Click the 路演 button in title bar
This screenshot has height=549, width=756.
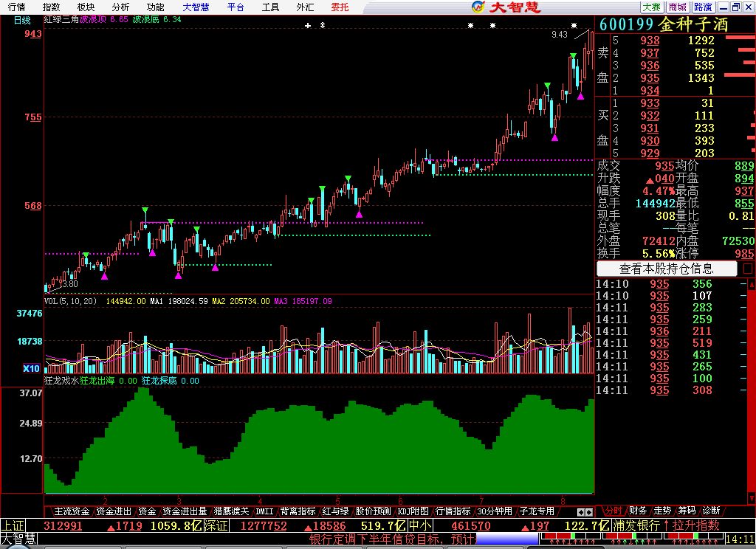point(703,7)
